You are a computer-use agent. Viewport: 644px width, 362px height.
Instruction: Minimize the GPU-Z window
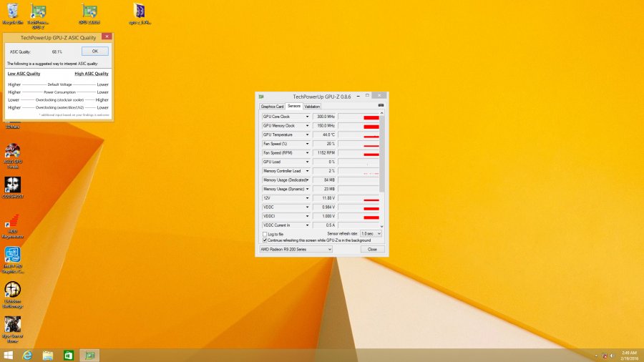(358, 96)
